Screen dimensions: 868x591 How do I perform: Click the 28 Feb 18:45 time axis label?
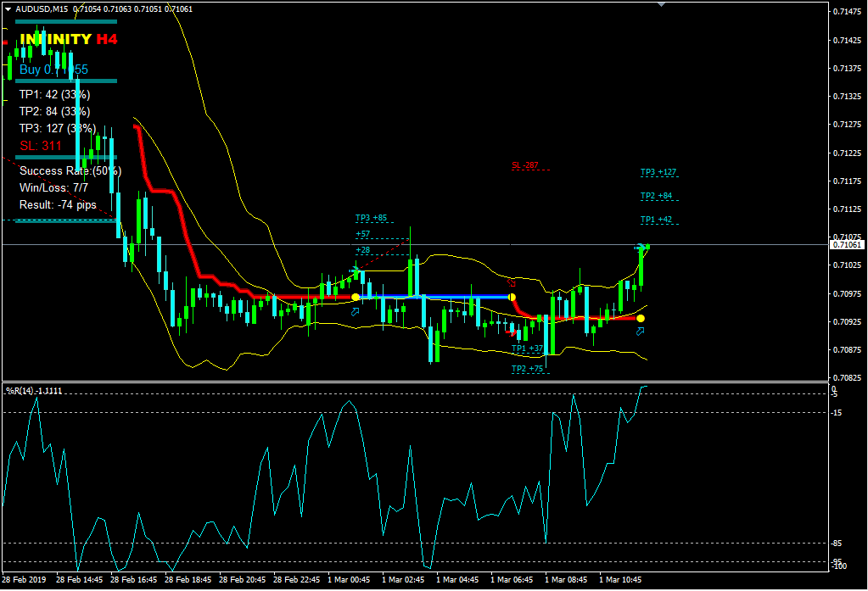point(188,580)
